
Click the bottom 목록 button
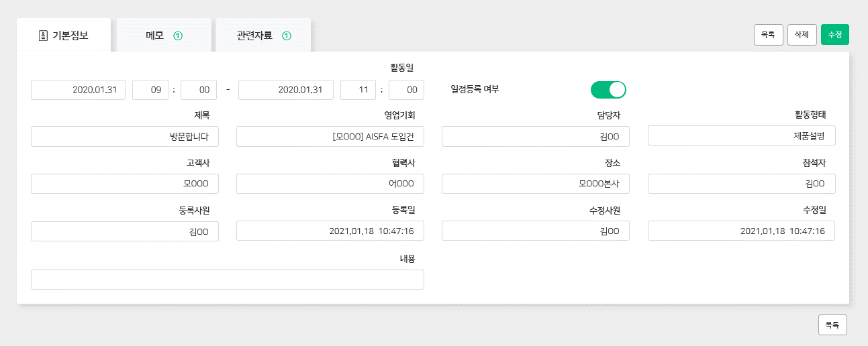(x=832, y=325)
